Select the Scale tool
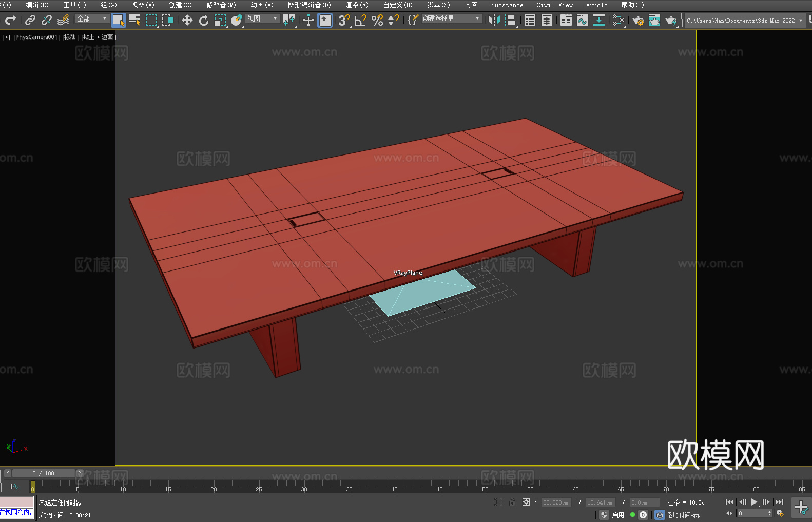The width and height of the screenshot is (812, 522). coord(220,20)
